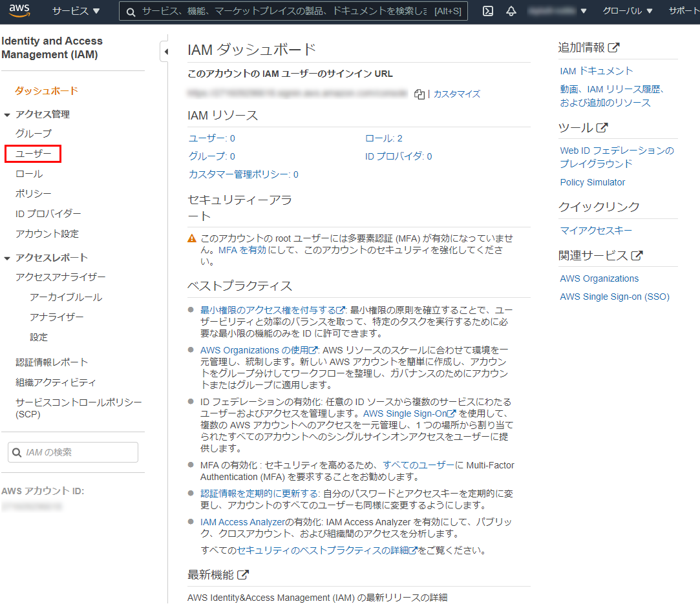Click 認証情報を定期的に更新する link
700x606 pixels.
pyautogui.click(x=259, y=494)
